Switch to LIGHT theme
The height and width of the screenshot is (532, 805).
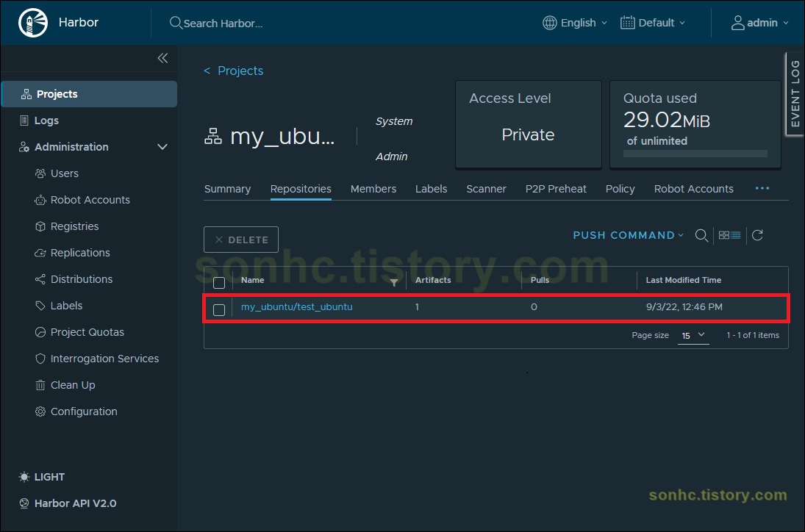(x=42, y=477)
